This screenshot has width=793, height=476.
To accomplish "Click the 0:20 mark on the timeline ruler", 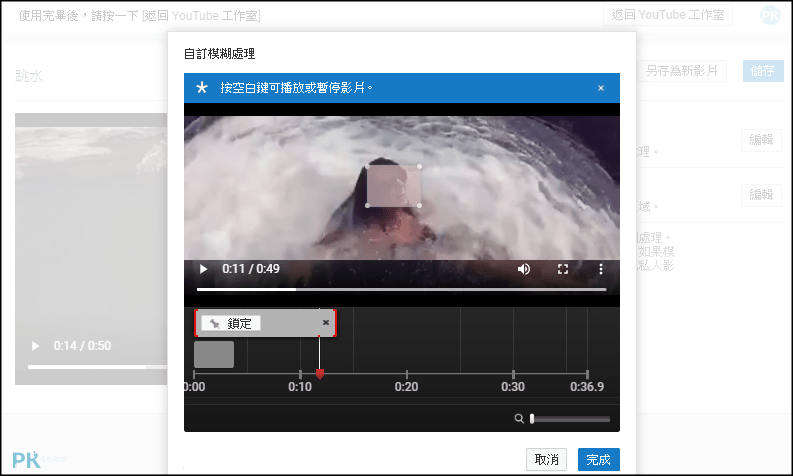I will coord(407,386).
